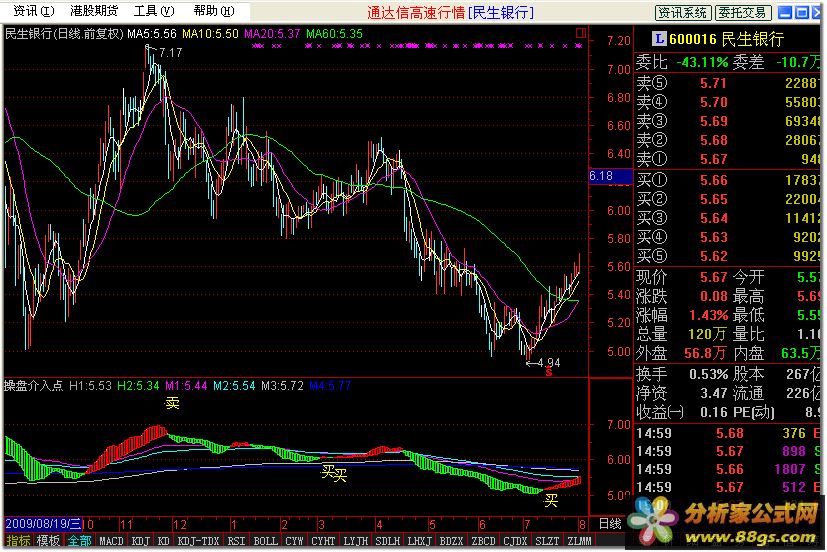Screen dimensions: 827x552
Task: Open the 帮助 menu
Action: pyautogui.click(x=214, y=11)
